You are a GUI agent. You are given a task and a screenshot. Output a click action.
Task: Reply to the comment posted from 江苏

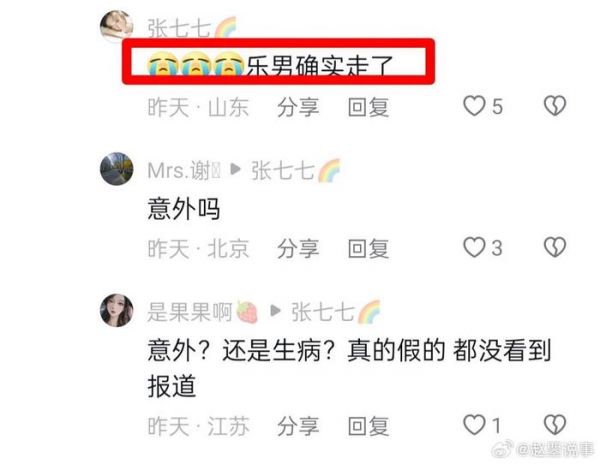(368, 426)
